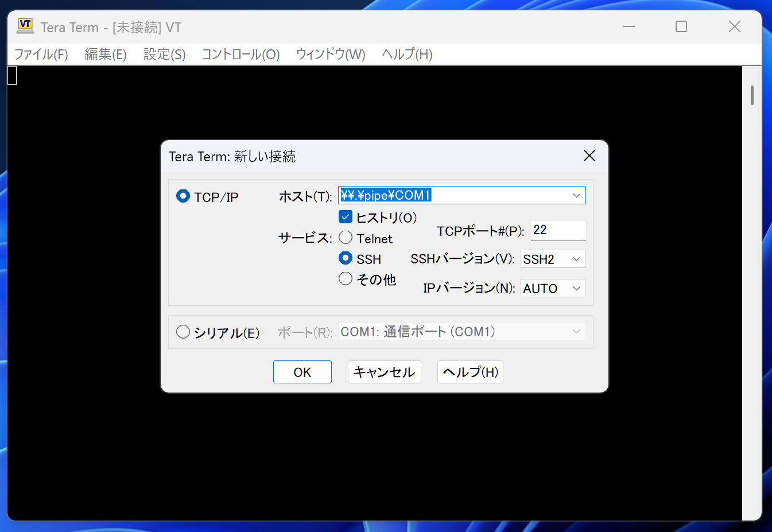Open the dialog's ヘルプ(H) button

click(x=470, y=371)
